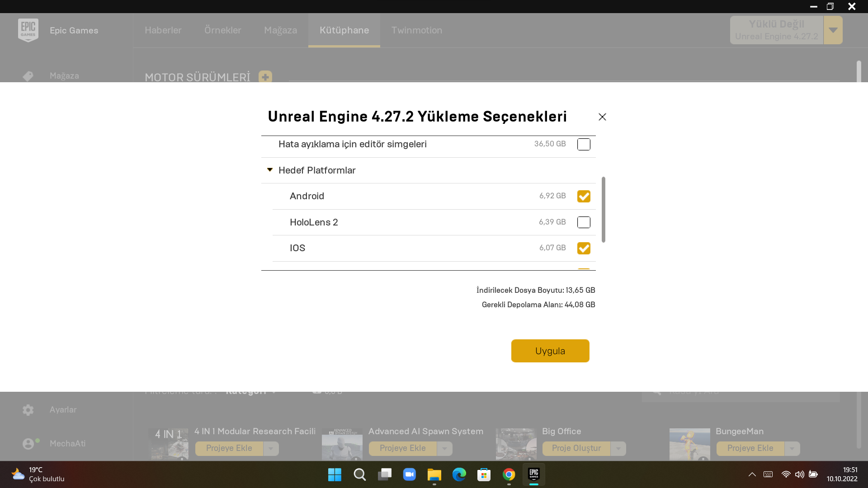Open the Epic Games Launcher home via Epic logo
The height and width of the screenshot is (488, 868).
28,30
